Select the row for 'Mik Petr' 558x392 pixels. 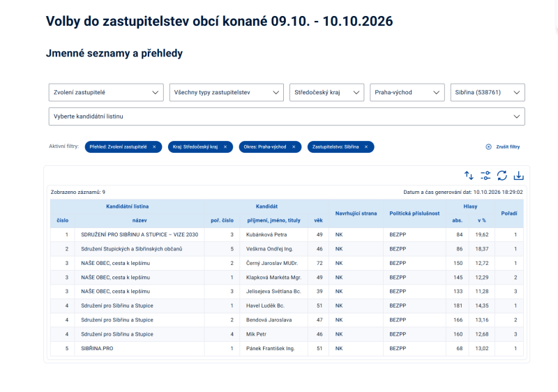tap(287, 334)
